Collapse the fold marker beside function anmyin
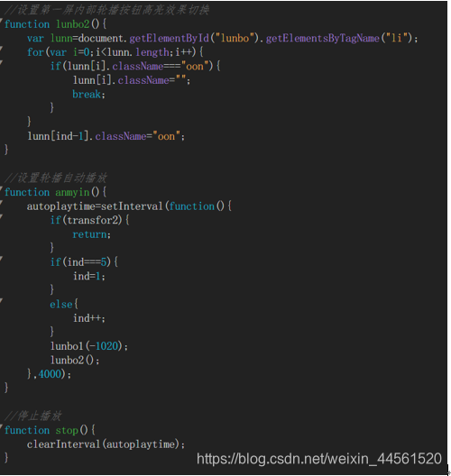 2,188
